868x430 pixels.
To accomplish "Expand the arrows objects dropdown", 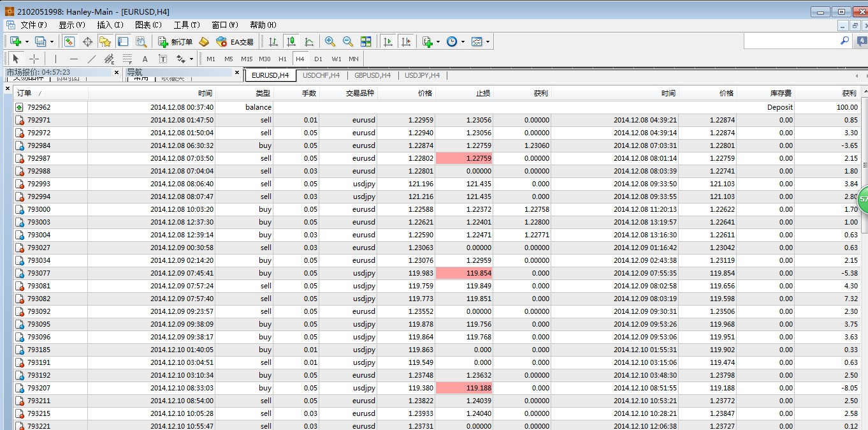I will click(x=191, y=59).
